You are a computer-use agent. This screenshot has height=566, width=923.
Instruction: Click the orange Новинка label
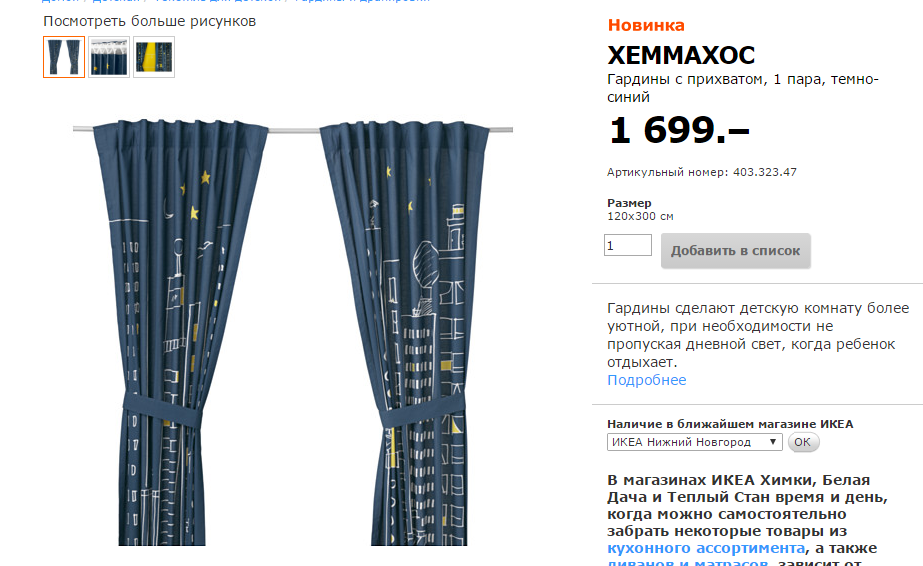[x=646, y=25]
